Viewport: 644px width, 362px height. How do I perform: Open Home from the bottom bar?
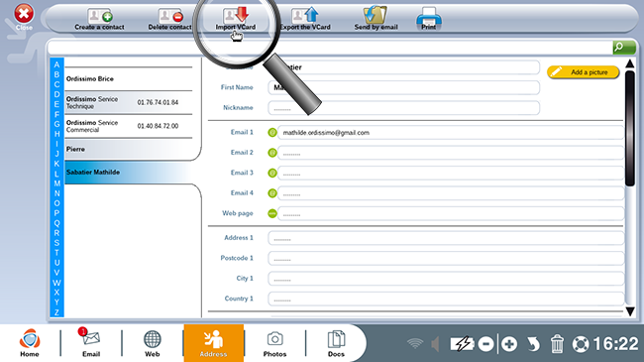pos(30,343)
